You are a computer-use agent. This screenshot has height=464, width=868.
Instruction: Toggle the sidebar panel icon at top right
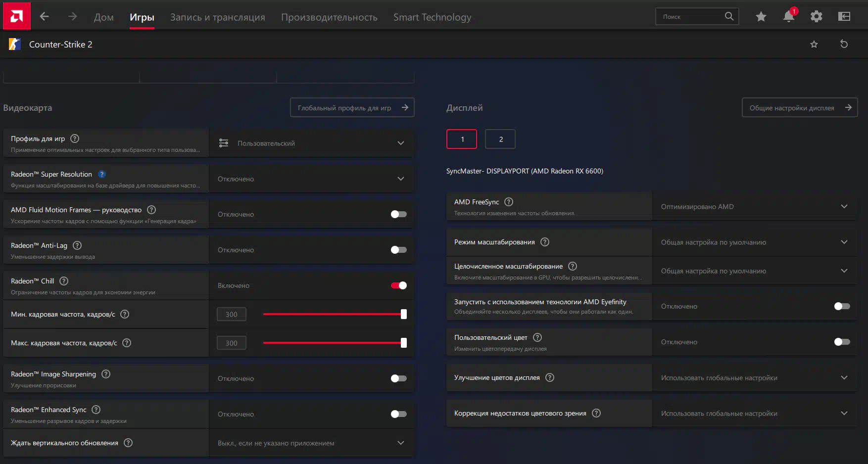click(x=844, y=17)
